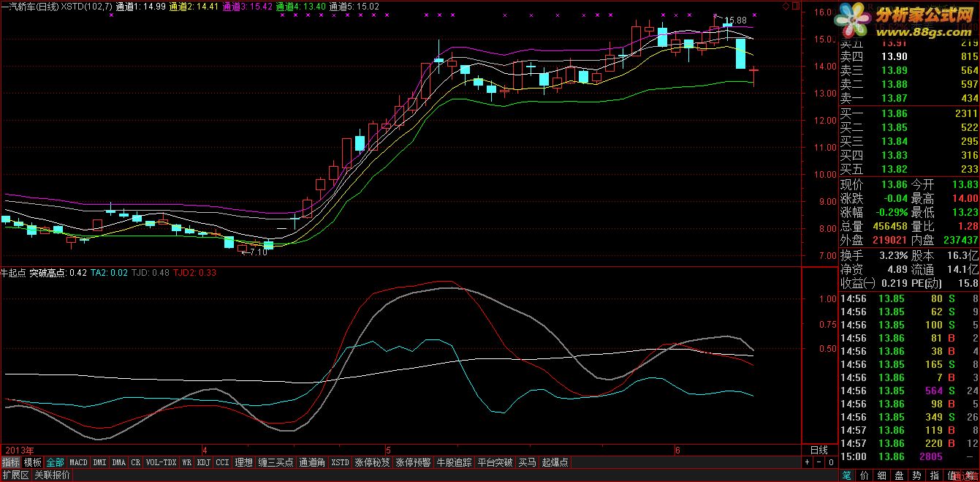Click the 2013年 date axis label
This screenshot has width=980, height=482.
tap(19, 450)
